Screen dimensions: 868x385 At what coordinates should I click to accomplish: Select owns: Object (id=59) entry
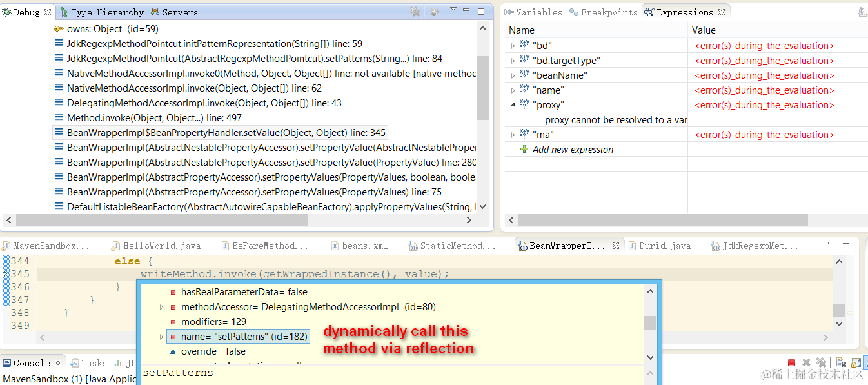[106, 29]
